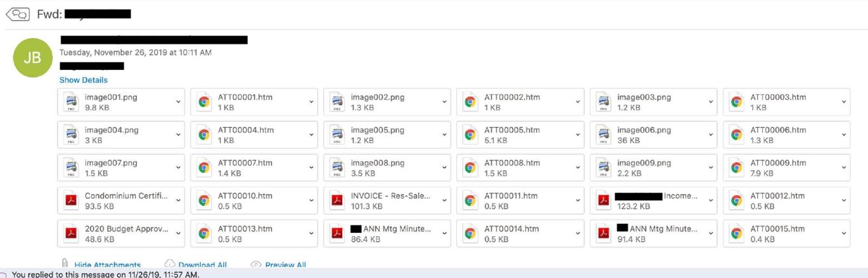Hide Attachments list
The width and height of the screenshot is (868, 278).
[x=106, y=265]
